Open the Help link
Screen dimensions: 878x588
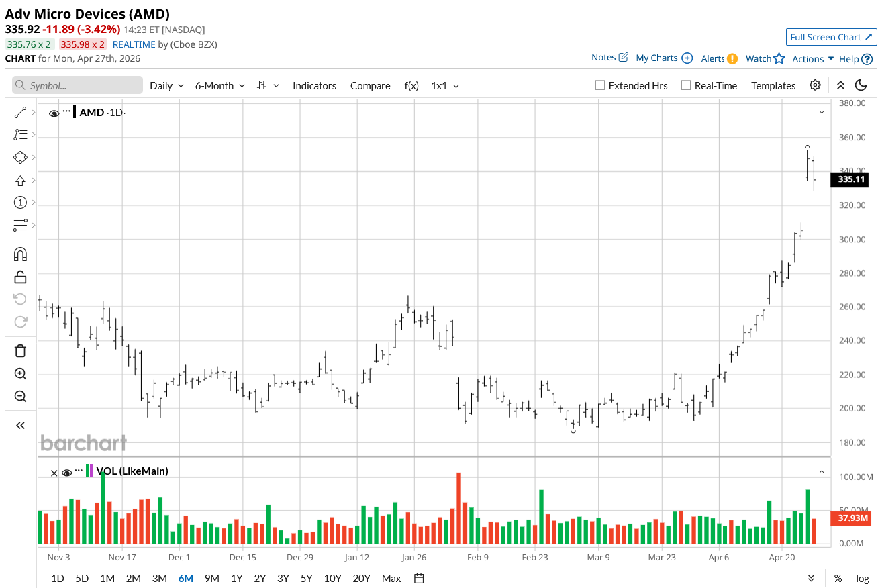[856, 59]
